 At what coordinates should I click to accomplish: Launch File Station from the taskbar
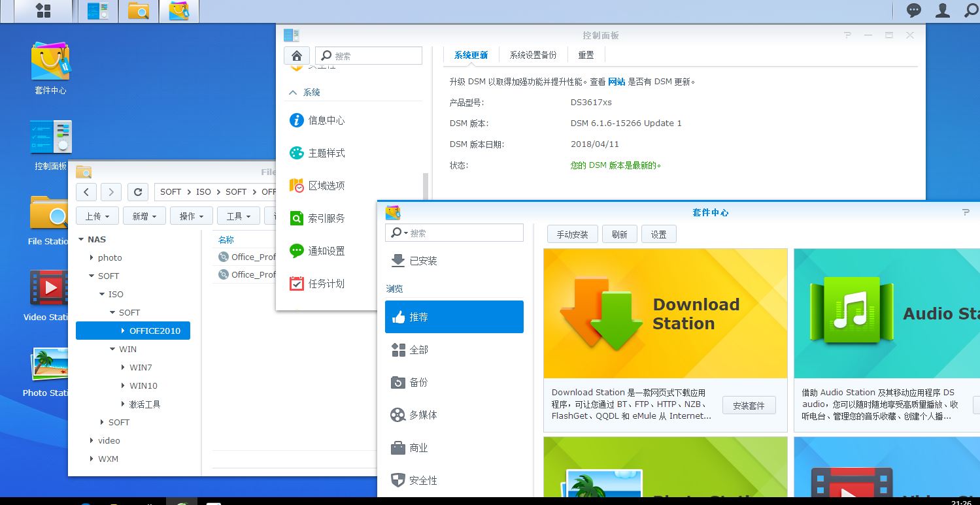(x=139, y=10)
